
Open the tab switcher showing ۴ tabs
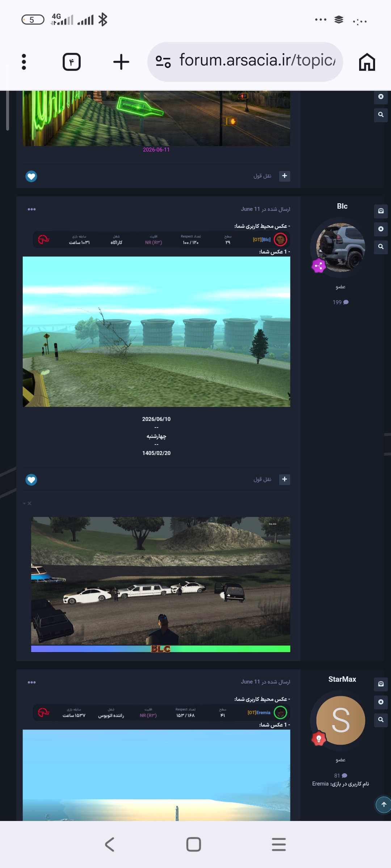[x=72, y=62]
